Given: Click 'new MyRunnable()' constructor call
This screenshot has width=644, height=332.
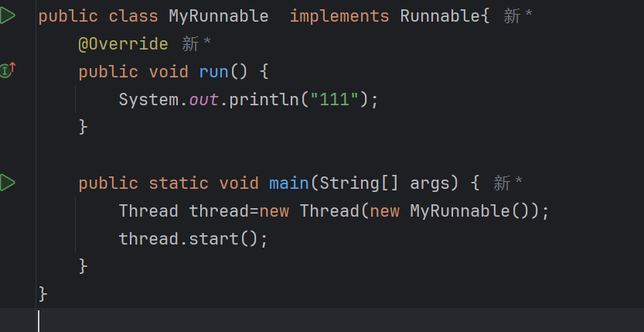Looking at the screenshot, I should coord(454,211).
